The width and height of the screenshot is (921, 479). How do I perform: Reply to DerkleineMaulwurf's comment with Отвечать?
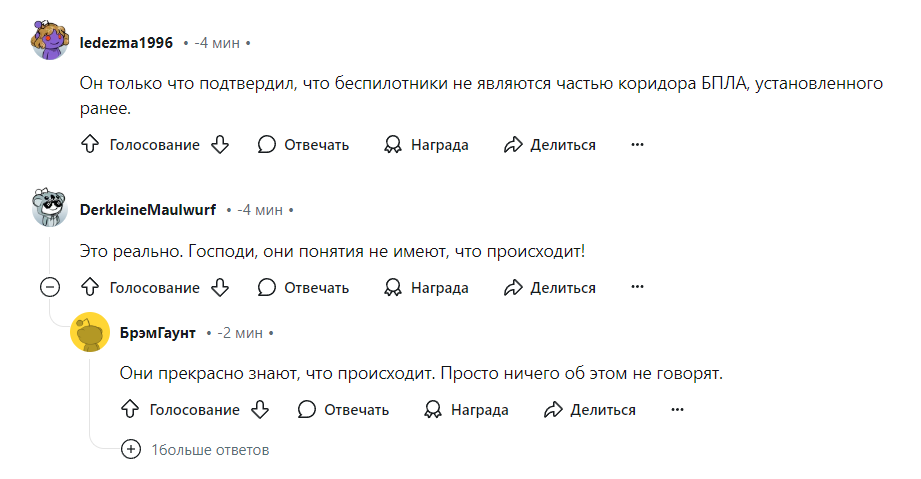(303, 287)
